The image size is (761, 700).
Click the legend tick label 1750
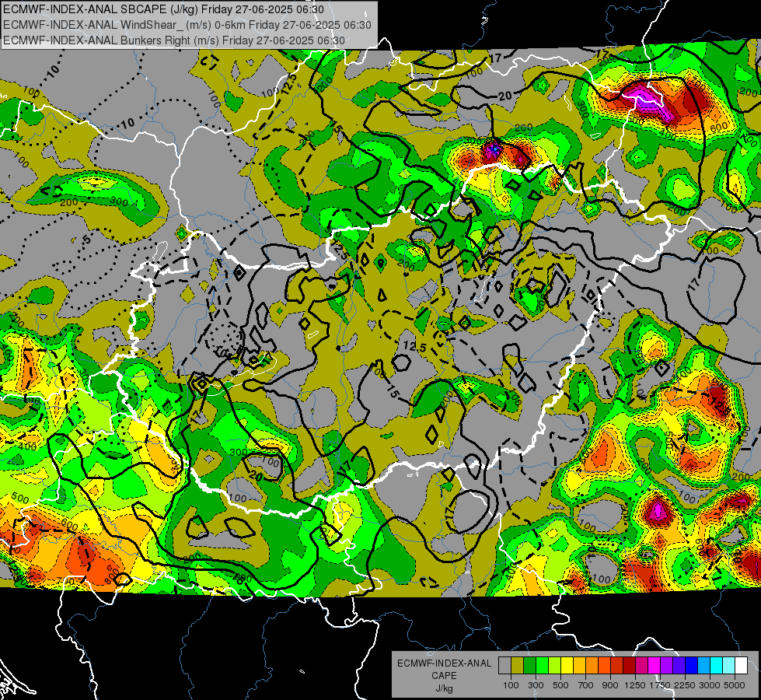tap(660, 685)
